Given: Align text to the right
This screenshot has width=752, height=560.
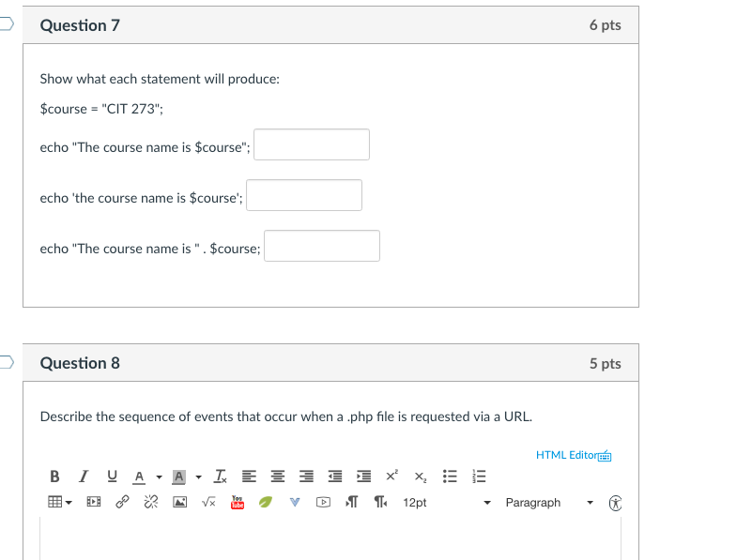Looking at the screenshot, I should tap(306, 477).
